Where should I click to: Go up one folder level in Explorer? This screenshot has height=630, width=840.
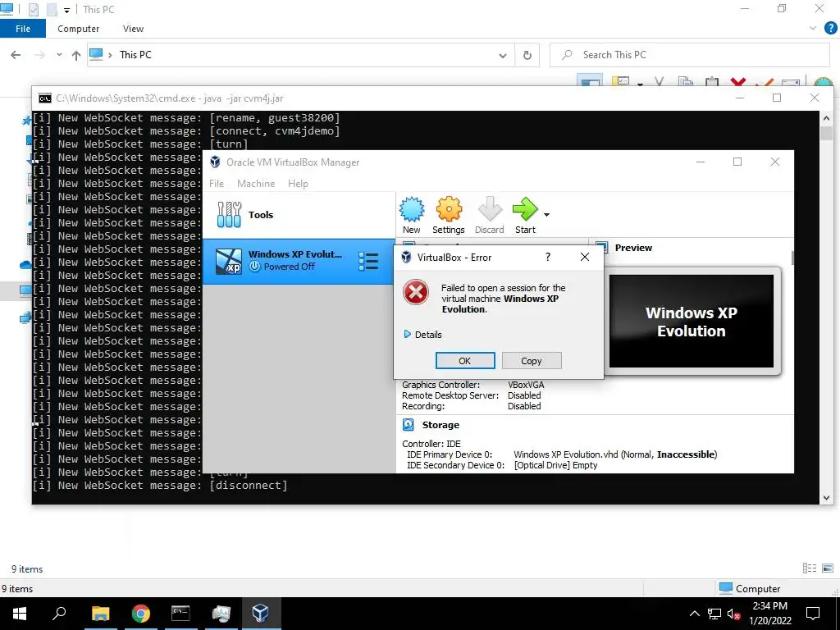(x=76, y=55)
